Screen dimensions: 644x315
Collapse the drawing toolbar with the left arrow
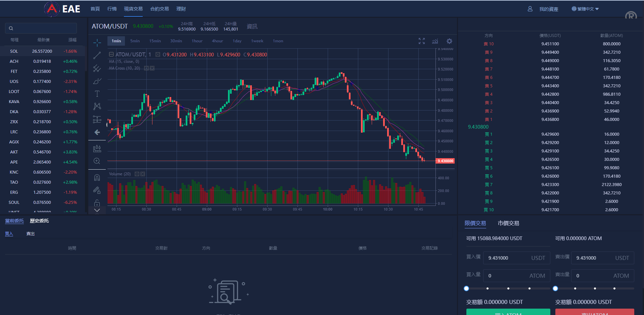[x=97, y=132]
